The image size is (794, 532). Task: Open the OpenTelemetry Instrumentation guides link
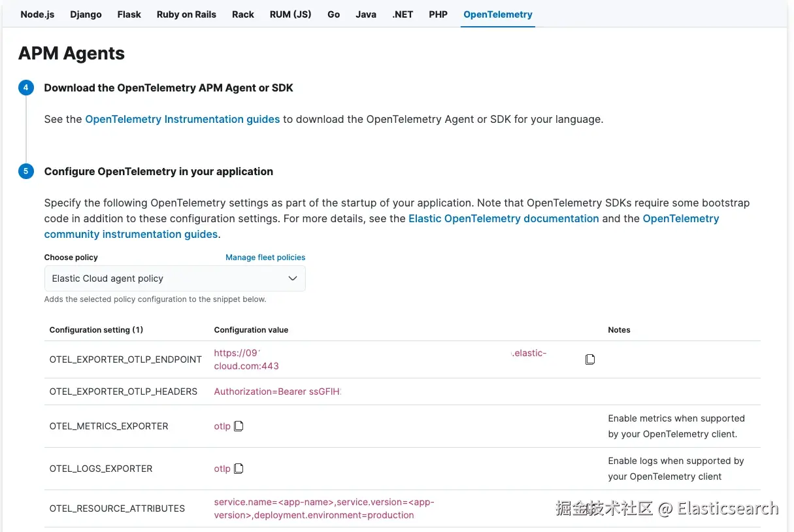(182, 119)
